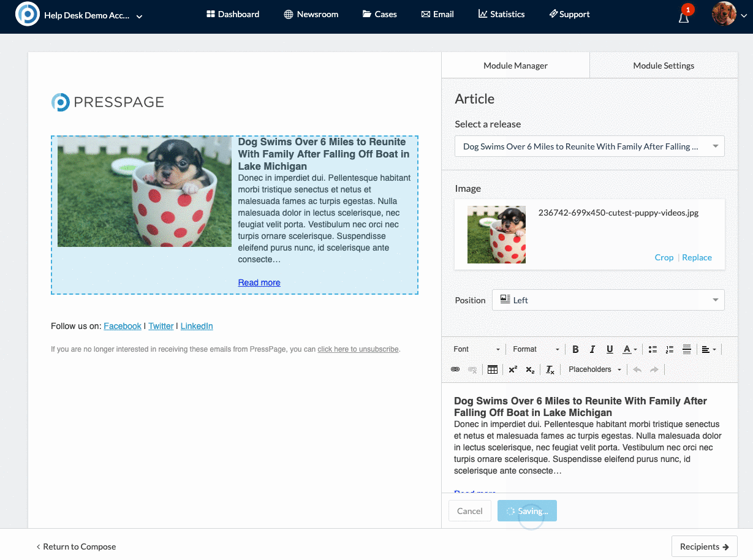The width and height of the screenshot is (753, 560).
Task: Open the Email menu
Action: pos(437,14)
